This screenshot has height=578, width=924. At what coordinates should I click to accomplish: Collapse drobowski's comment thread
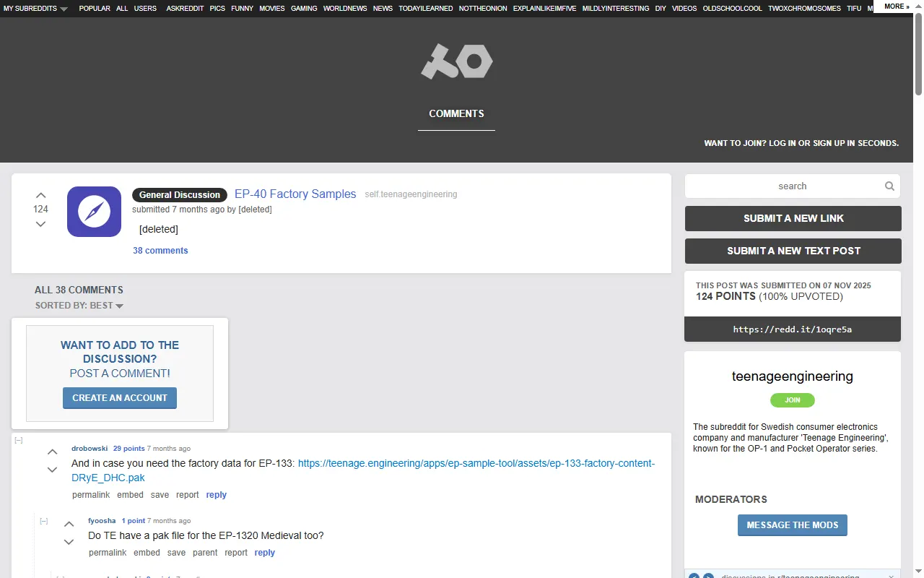pyautogui.click(x=19, y=440)
